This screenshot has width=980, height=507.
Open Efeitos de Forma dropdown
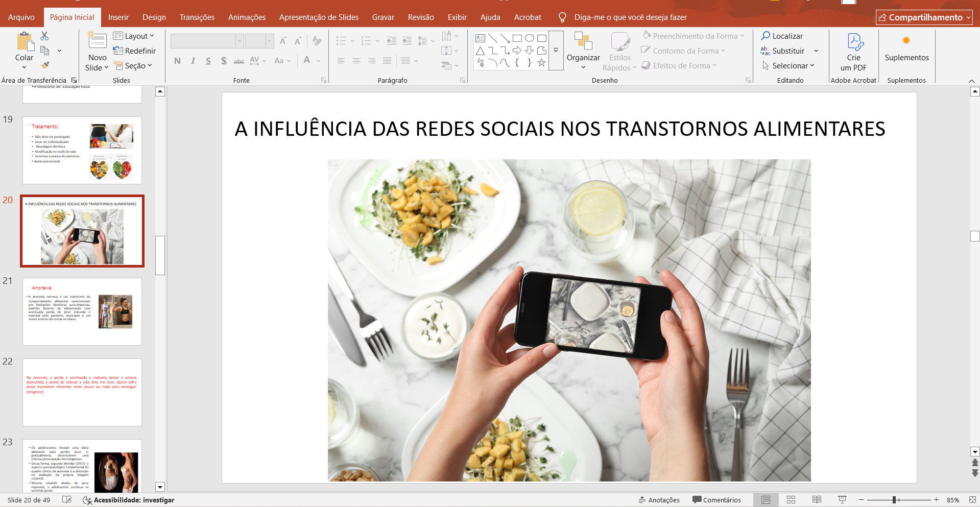pyautogui.click(x=679, y=65)
